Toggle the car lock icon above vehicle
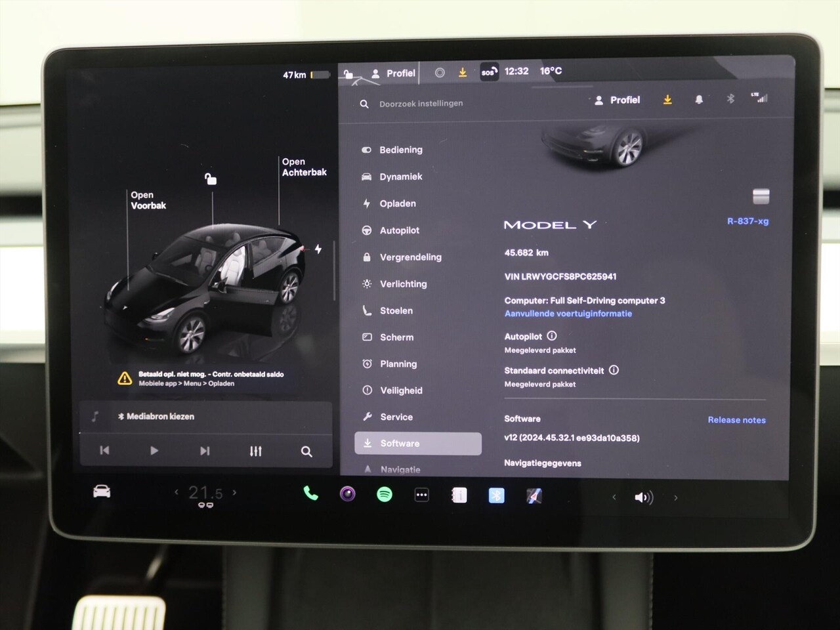The width and height of the screenshot is (840, 630). point(211,178)
